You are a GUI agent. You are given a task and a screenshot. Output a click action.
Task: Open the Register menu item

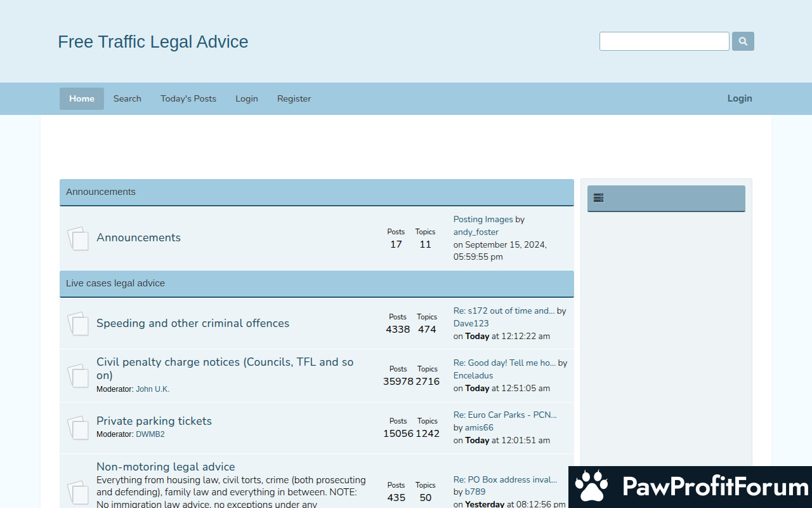coord(294,98)
